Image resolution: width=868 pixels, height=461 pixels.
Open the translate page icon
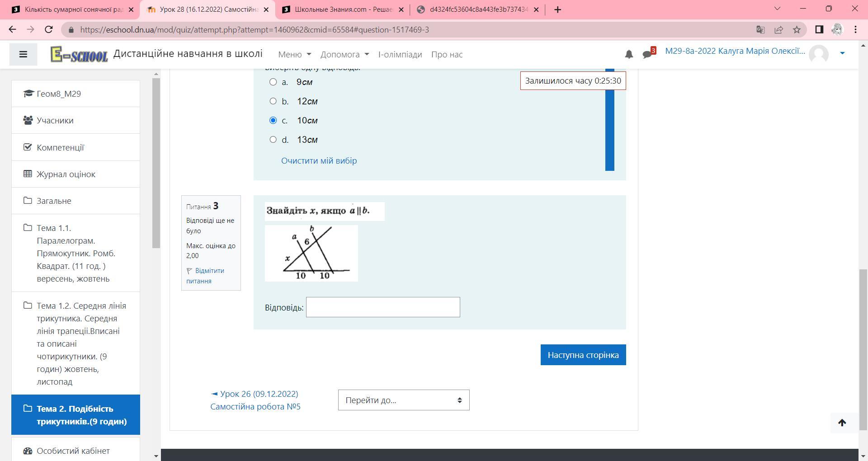tap(760, 30)
